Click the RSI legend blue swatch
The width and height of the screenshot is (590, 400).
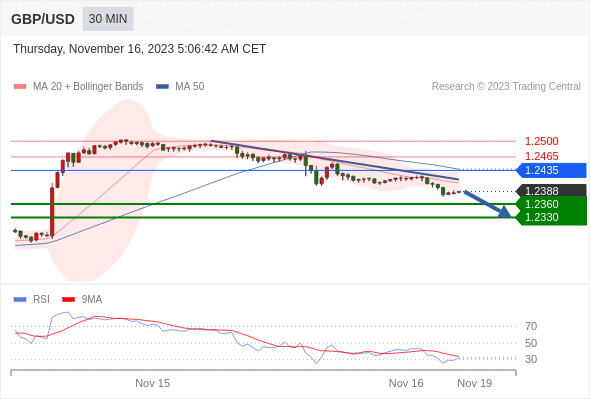(x=20, y=300)
